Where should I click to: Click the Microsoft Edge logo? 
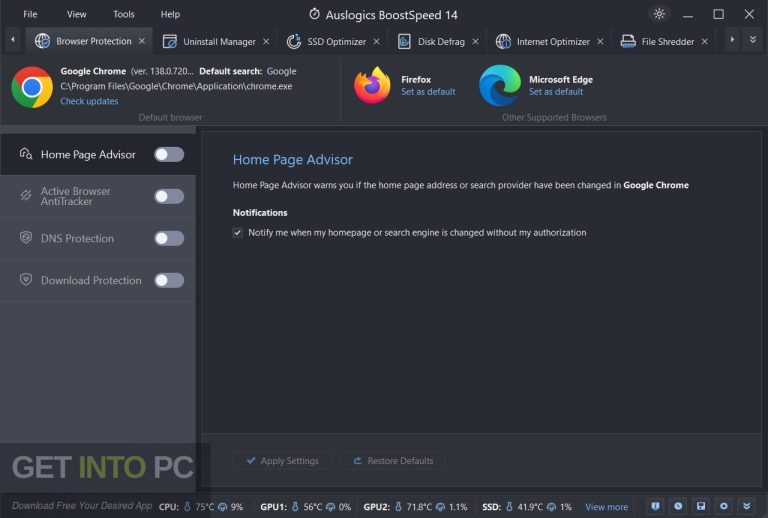[x=500, y=85]
